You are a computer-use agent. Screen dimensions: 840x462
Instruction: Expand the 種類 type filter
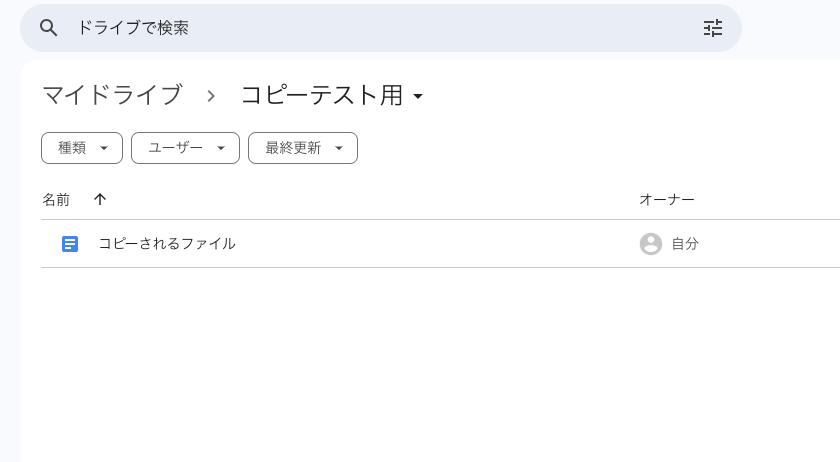[81, 148]
